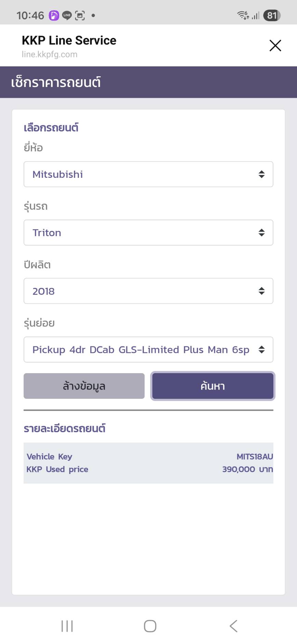
Task: Close the KKP Line Service page
Action: coord(275,45)
